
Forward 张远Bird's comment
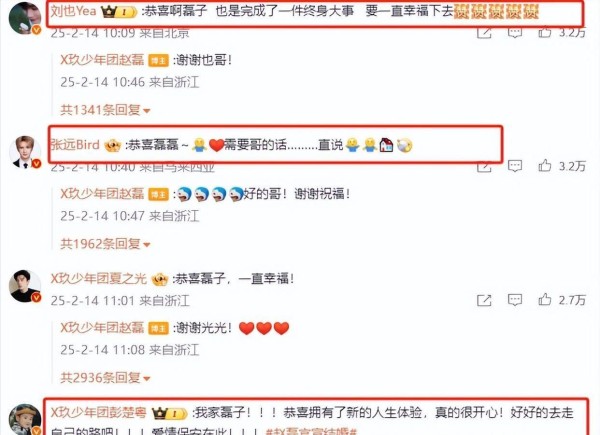click(484, 167)
